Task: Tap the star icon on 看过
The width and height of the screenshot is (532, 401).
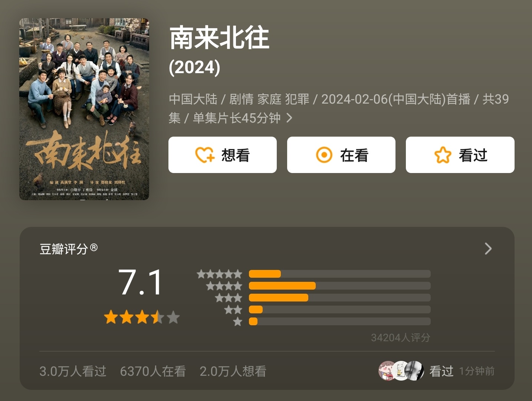Action: (443, 155)
